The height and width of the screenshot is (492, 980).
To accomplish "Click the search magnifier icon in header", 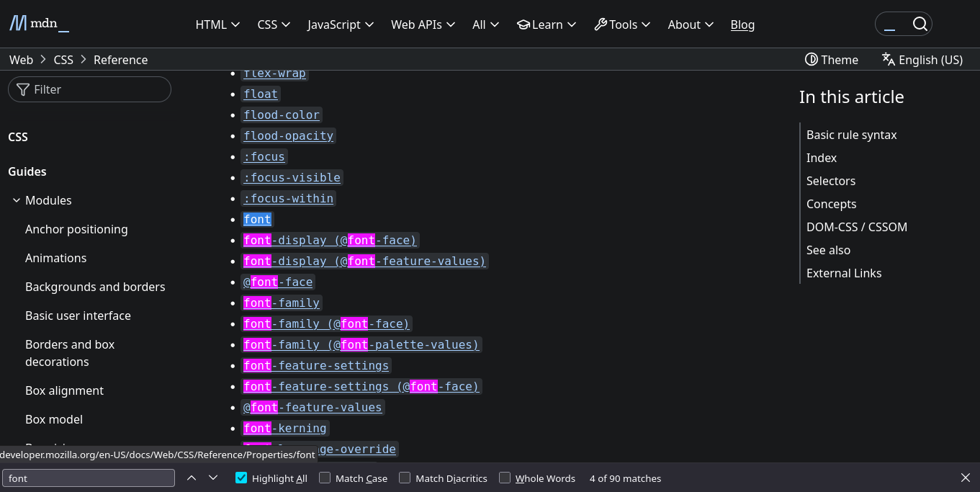I will coord(920,24).
